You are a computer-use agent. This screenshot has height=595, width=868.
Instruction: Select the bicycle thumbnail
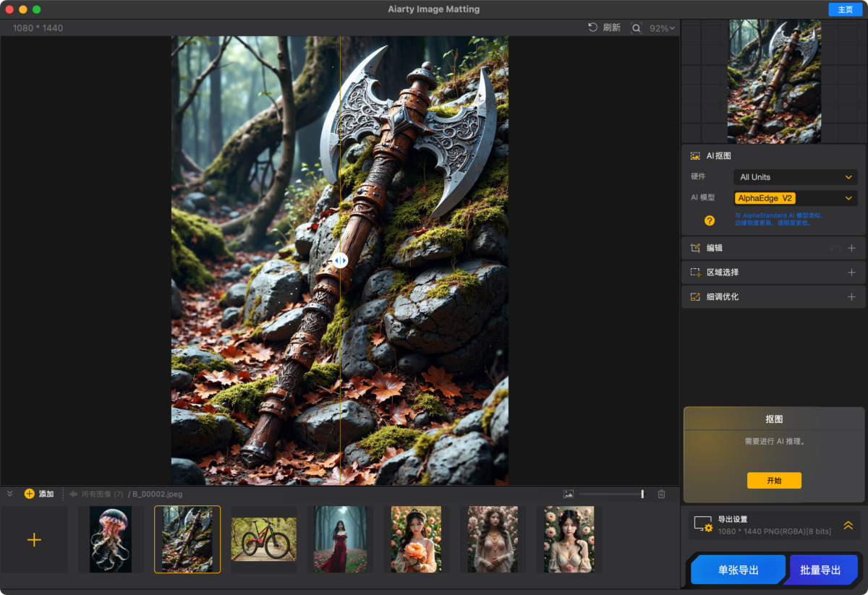(264, 539)
